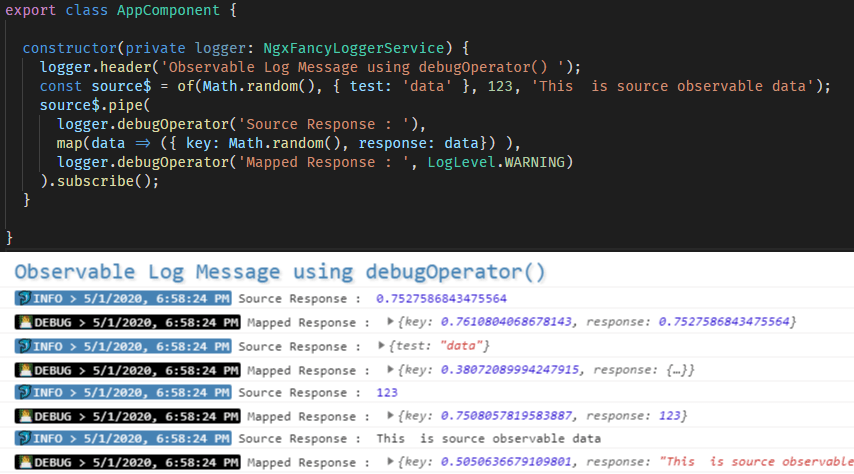Viewport: 854px width, 474px height.
Task: Click the "data" string inside {test: "data"}
Action: point(461,346)
